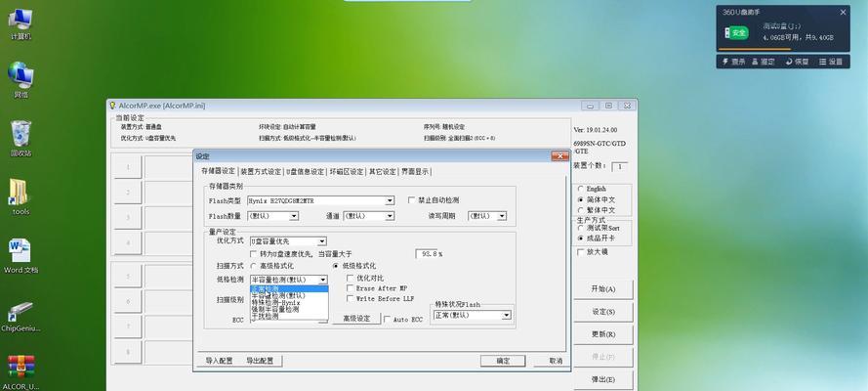
Task: Toggle the Auto ECC checkbox
Action: [x=388, y=320]
